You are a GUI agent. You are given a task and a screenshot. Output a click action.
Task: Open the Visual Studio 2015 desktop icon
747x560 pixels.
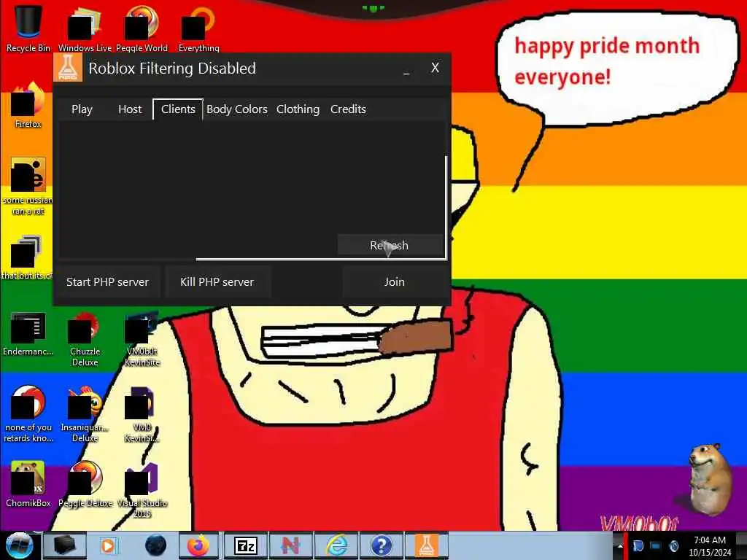pyautogui.click(x=142, y=489)
